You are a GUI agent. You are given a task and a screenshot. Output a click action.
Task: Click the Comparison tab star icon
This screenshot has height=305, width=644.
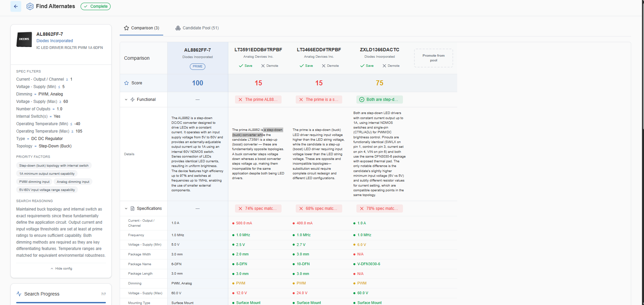tap(126, 28)
